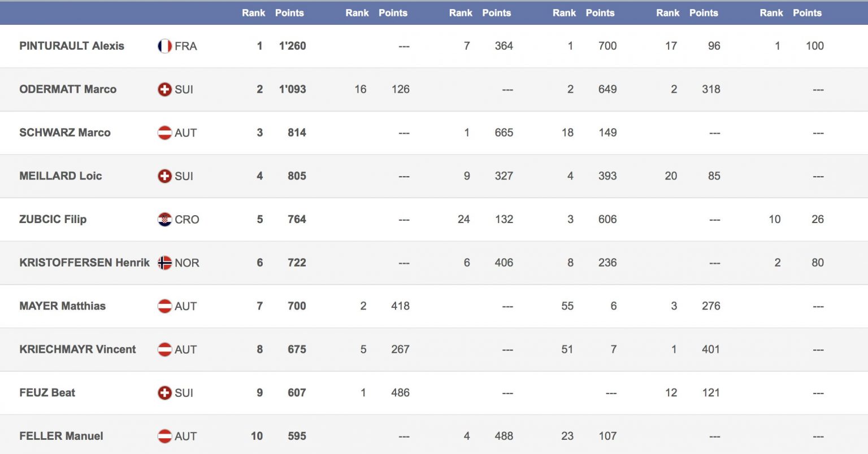This screenshot has height=454, width=868.
Task: Click the Croatian flag beside Zubcic
Action: point(164,220)
